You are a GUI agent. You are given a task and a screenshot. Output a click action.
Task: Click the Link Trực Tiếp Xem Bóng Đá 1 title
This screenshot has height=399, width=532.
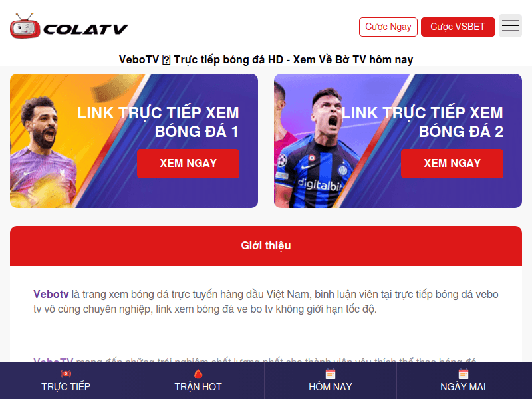pos(158,122)
